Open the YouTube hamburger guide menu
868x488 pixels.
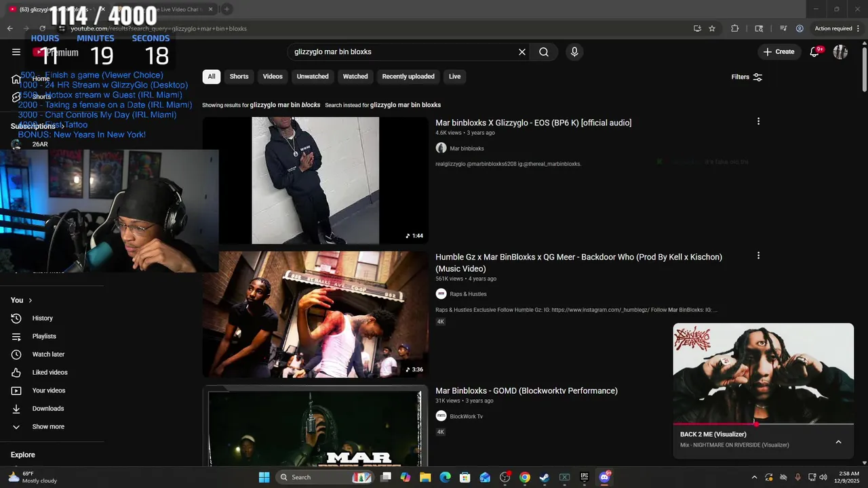(16, 52)
